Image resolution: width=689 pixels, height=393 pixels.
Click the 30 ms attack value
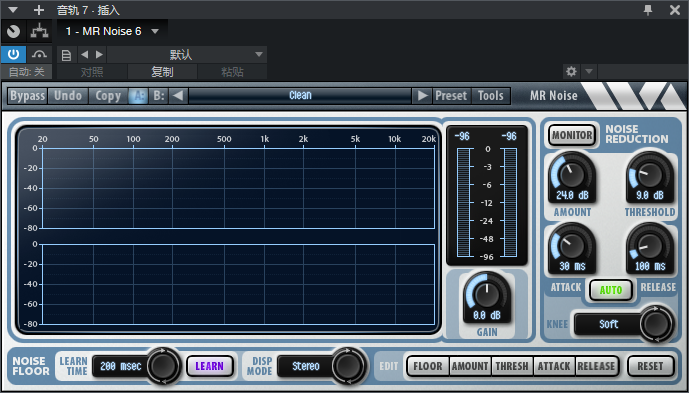point(571,266)
